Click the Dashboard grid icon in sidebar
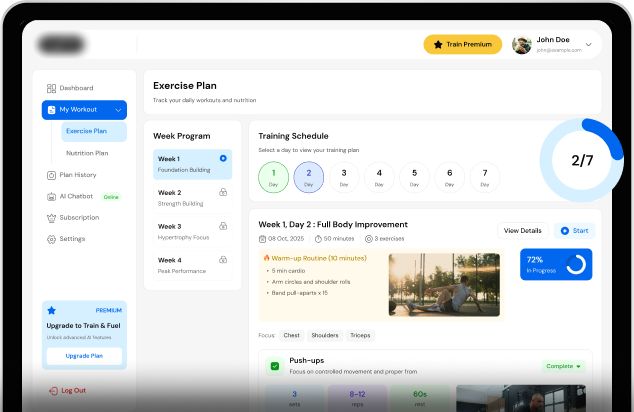 51,88
